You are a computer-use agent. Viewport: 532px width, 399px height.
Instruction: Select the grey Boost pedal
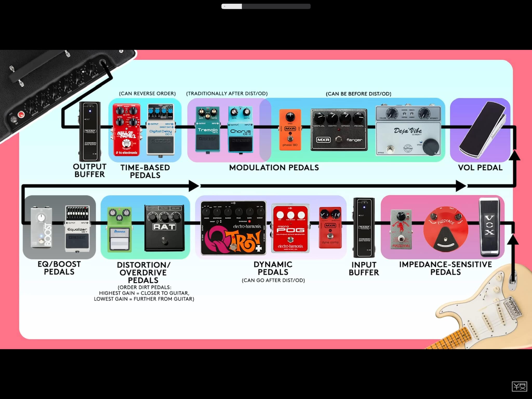coord(42,227)
